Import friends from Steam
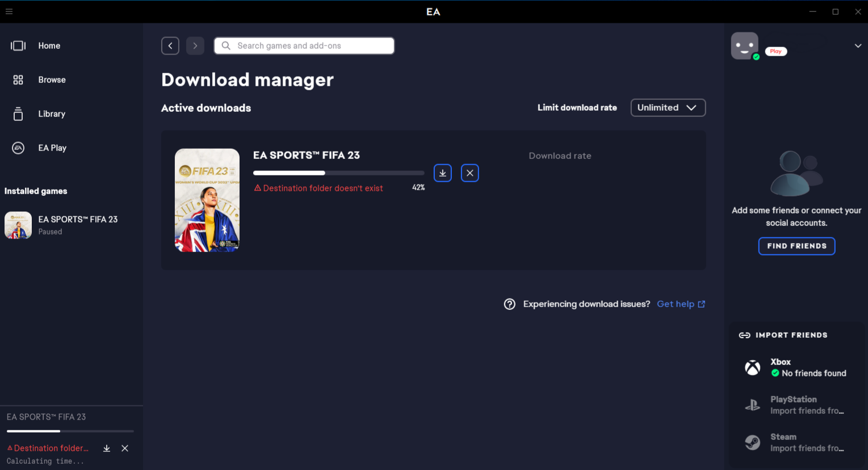 coord(797,442)
